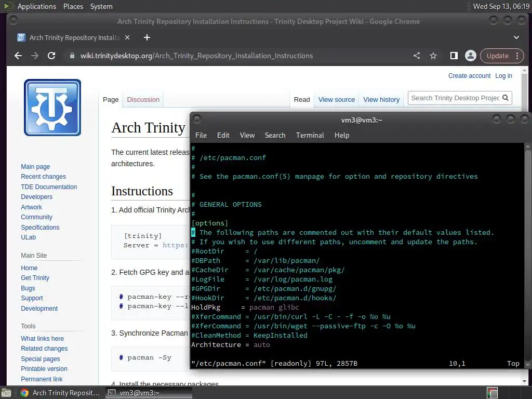
Task: Go to Developers sidebar link
Action: coord(37,197)
